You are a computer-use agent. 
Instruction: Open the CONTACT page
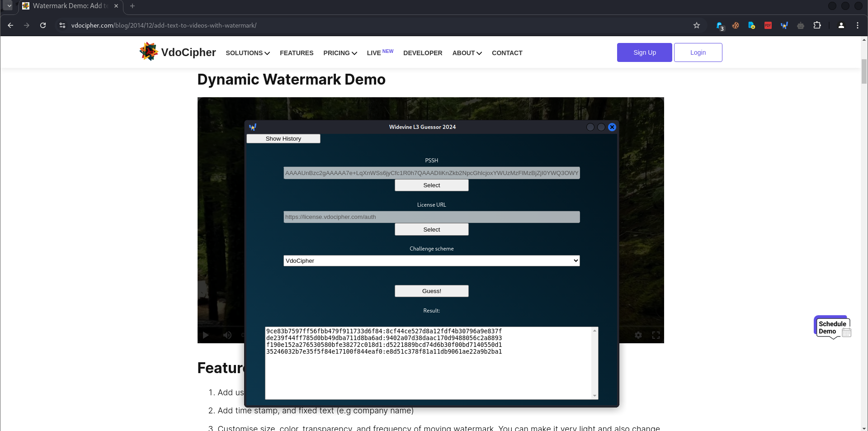507,53
